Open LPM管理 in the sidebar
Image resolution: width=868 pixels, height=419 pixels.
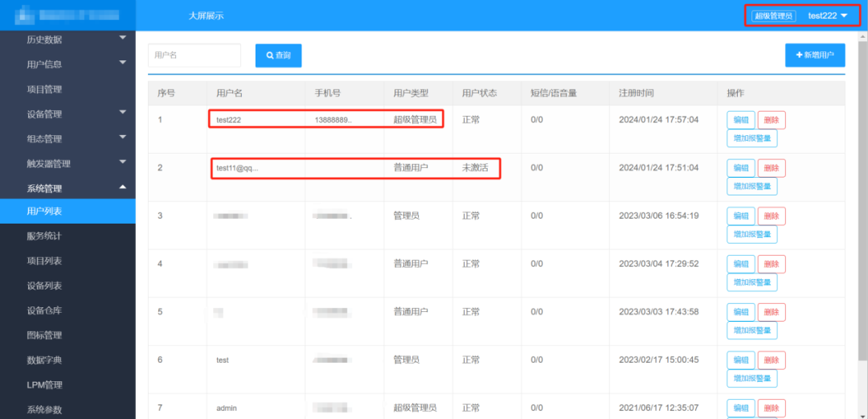(x=68, y=385)
